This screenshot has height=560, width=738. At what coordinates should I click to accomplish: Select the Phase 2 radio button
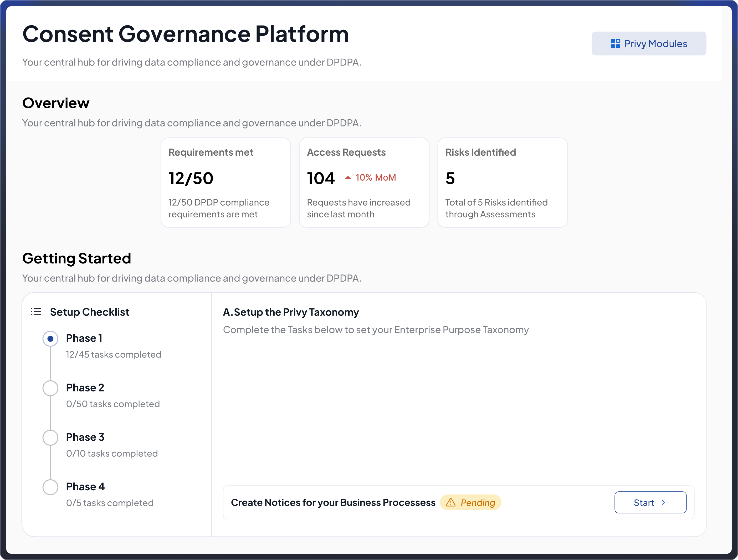(x=50, y=388)
